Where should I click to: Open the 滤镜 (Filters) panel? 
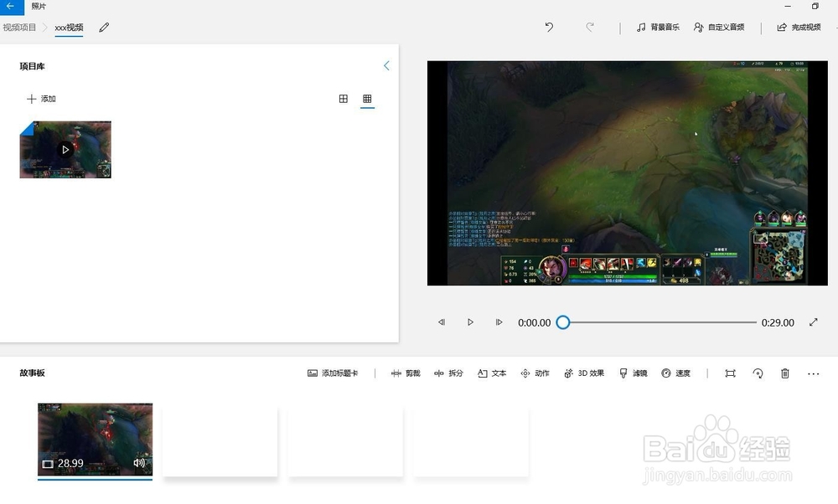point(633,373)
